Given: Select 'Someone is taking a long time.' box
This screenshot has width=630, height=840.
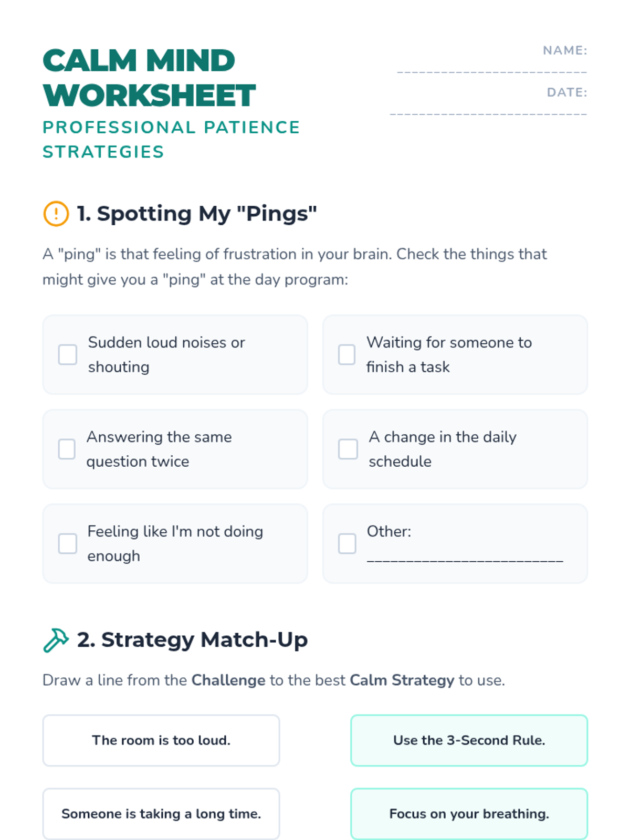Looking at the screenshot, I should [x=161, y=814].
